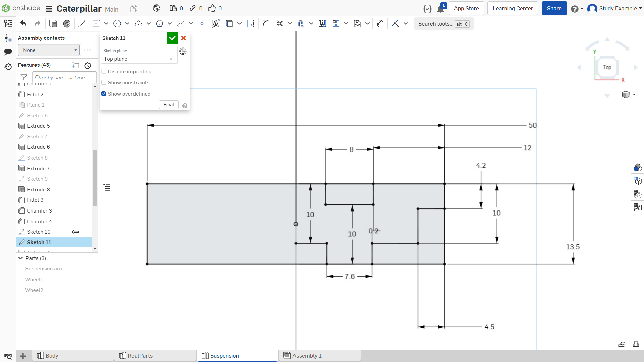Viewport: 644px width, 362px height.
Task: Open the notifications bell
Action: [x=441, y=8]
